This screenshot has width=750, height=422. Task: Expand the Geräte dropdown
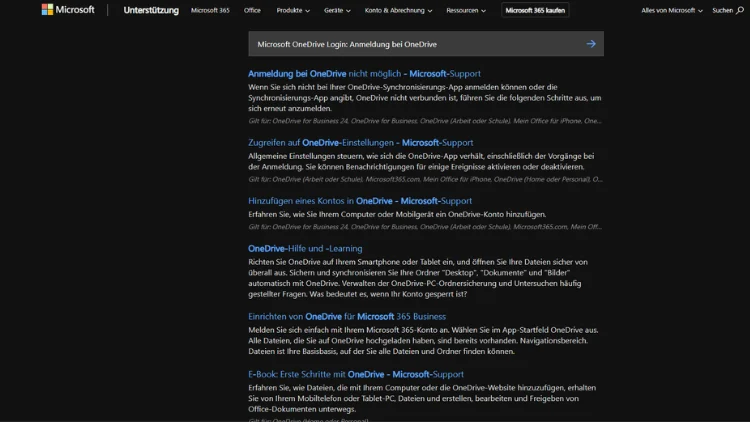coord(337,10)
